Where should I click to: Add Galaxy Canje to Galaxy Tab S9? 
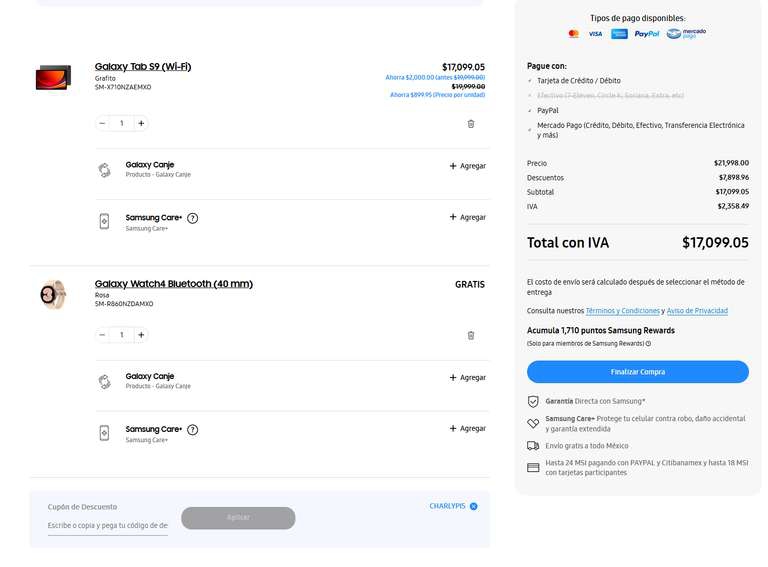tap(468, 166)
